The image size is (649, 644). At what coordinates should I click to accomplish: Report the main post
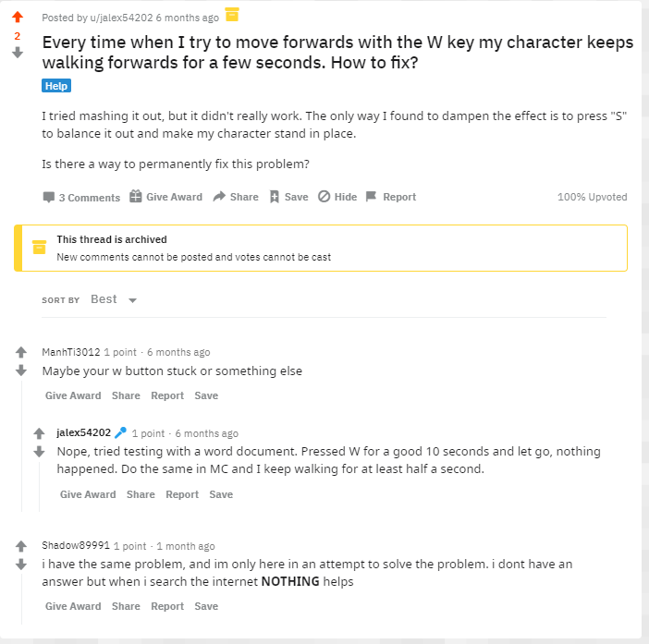[391, 197]
